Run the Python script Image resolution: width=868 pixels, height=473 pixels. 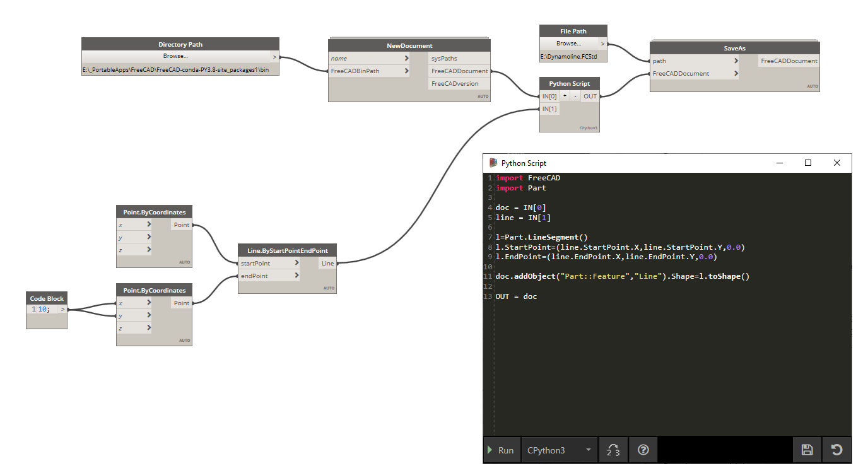pos(501,450)
